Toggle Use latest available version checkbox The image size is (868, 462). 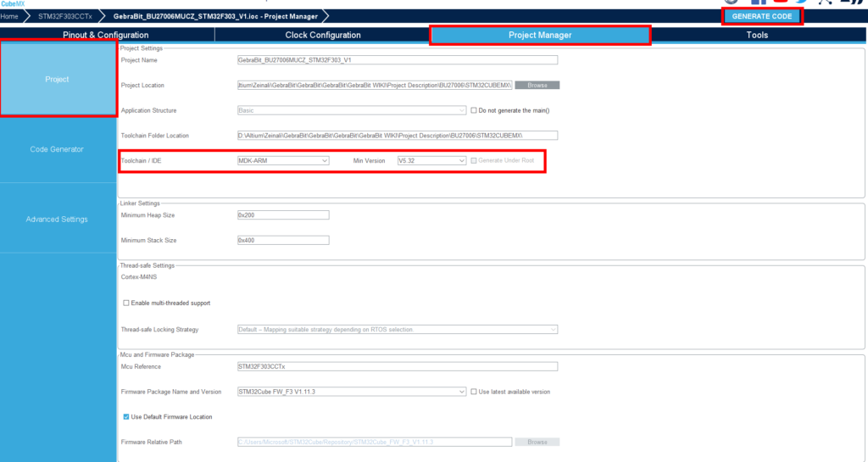pyautogui.click(x=474, y=392)
